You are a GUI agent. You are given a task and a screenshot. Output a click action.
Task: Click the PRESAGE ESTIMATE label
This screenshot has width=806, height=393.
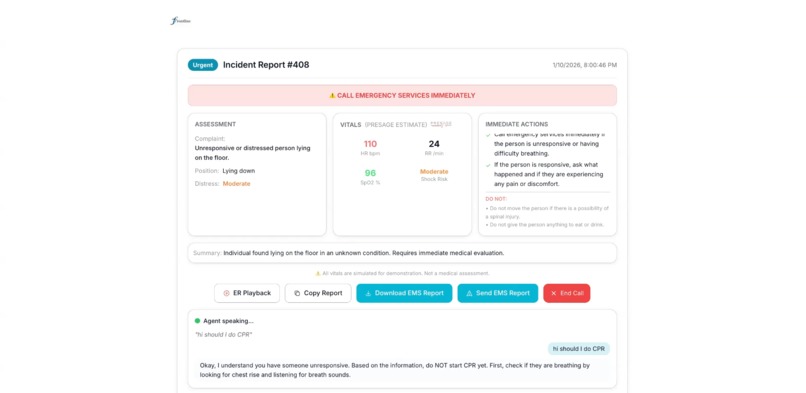click(396, 125)
